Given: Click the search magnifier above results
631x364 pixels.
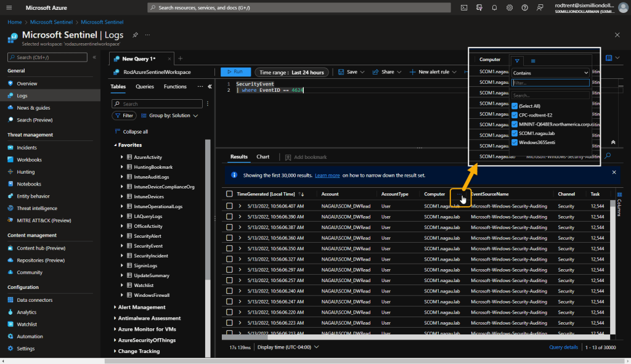Looking at the screenshot, I should click(x=608, y=156).
